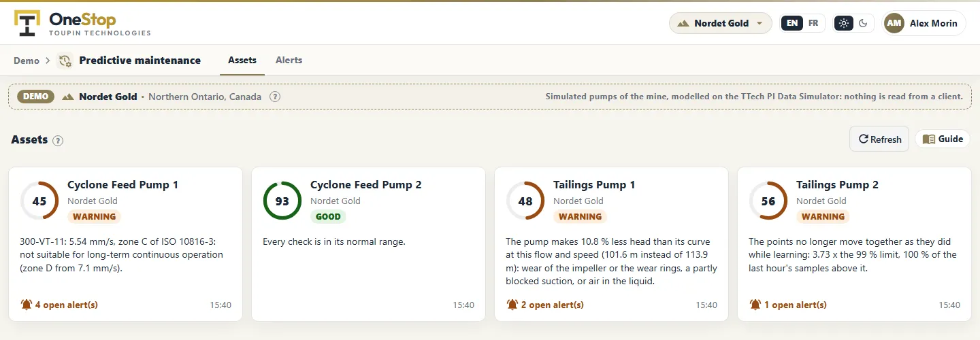Screen dimensions: 980x340
Task: Click the 1 open alert(s) link
Action: [x=796, y=305]
